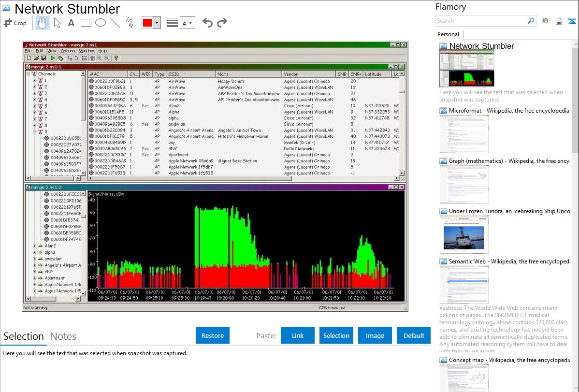The height and width of the screenshot is (392, 579).
Task: Select the text annotation tool
Action: point(71,23)
